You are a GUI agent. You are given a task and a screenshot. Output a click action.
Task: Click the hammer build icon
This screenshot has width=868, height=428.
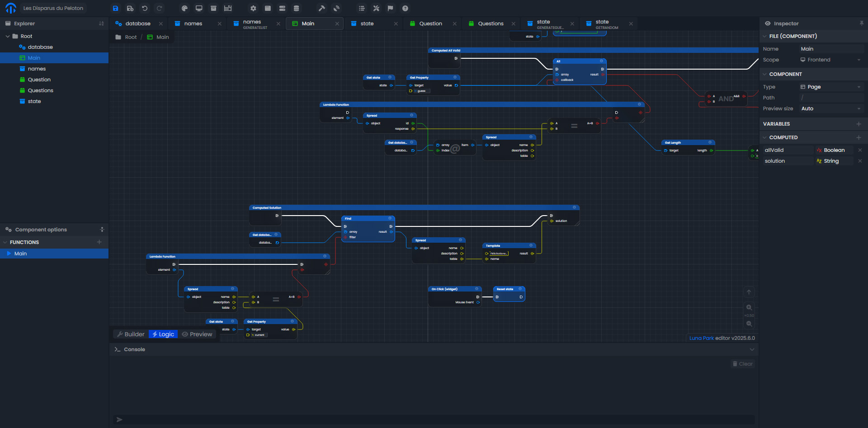(322, 8)
